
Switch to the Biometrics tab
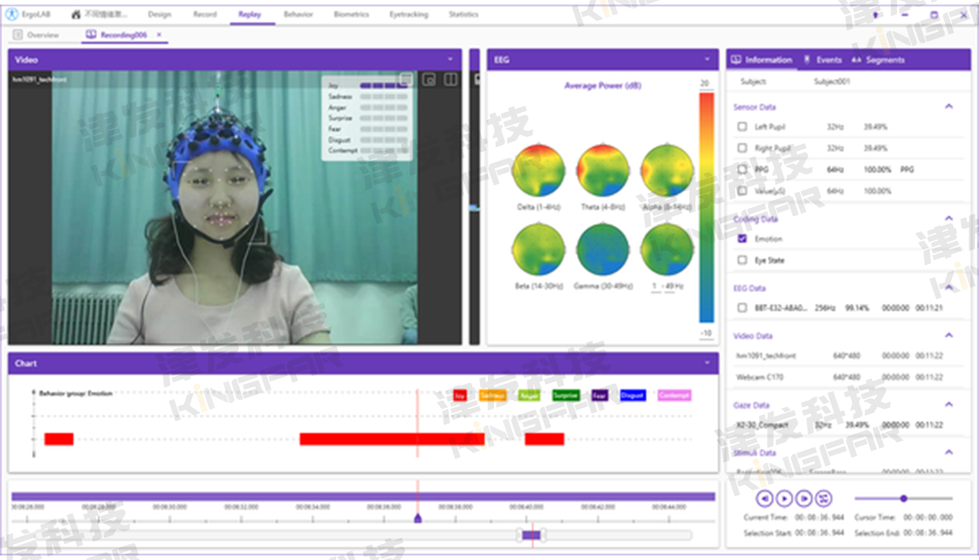click(x=351, y=14)
